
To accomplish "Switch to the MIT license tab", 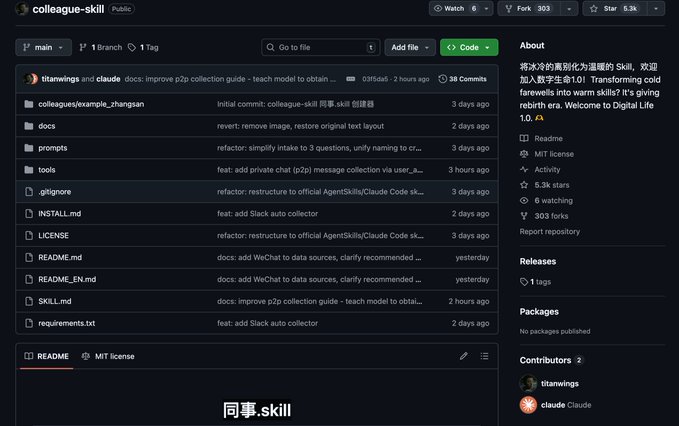I will point(108,356).
